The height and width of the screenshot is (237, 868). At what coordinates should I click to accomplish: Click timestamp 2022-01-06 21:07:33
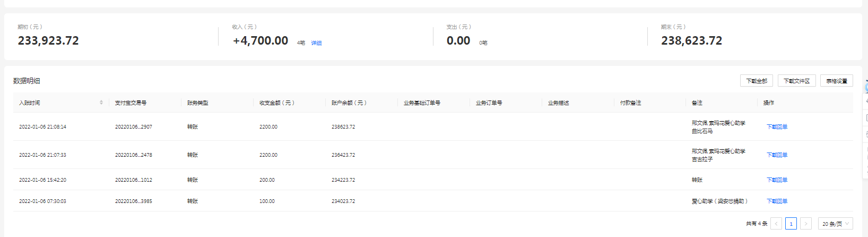tap(42, 155)
